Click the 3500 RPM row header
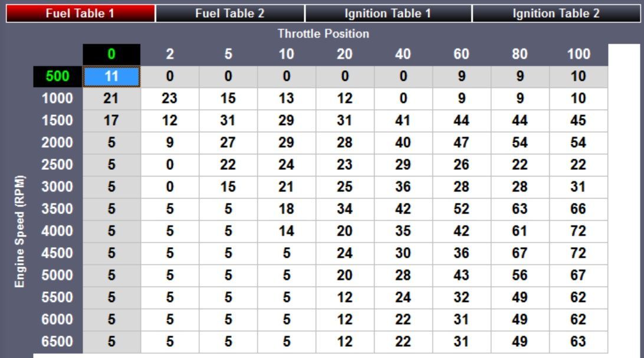Viewport: 644px width, 358px height. (x=58, y=209)
